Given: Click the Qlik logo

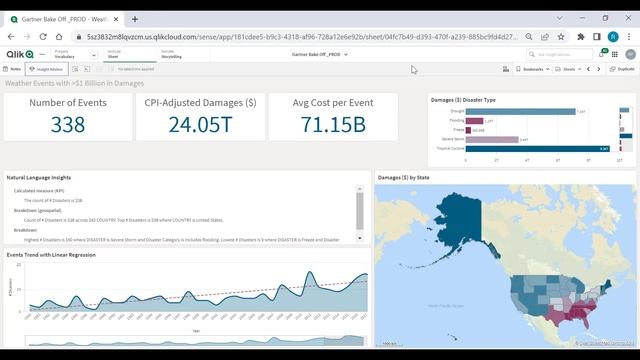Looking at the screenshot, I should (20, 54).
